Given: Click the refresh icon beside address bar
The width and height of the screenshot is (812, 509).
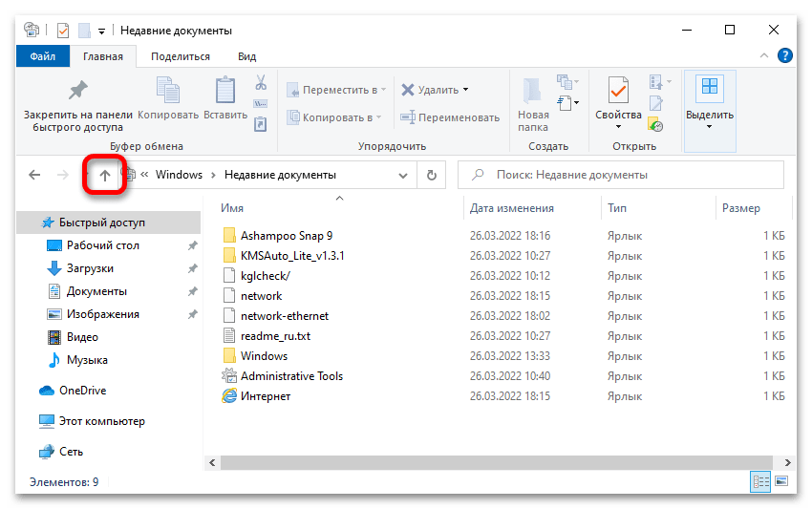Looking at the screenshot, I should (431, 176).
